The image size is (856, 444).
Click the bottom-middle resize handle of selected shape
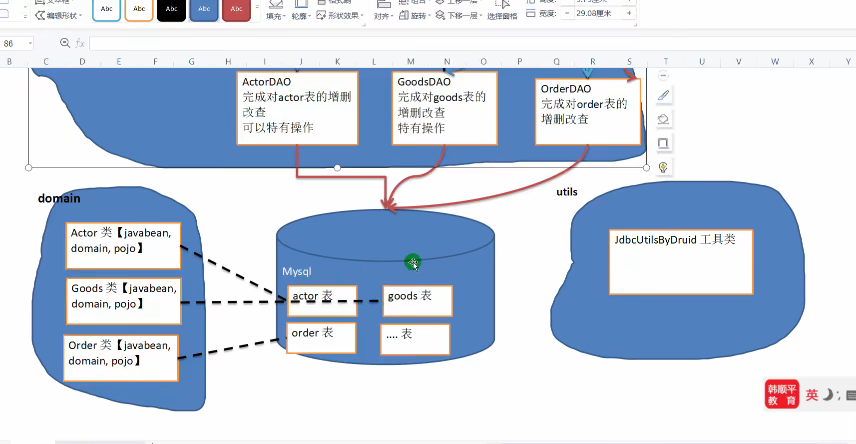coord(337,168)
